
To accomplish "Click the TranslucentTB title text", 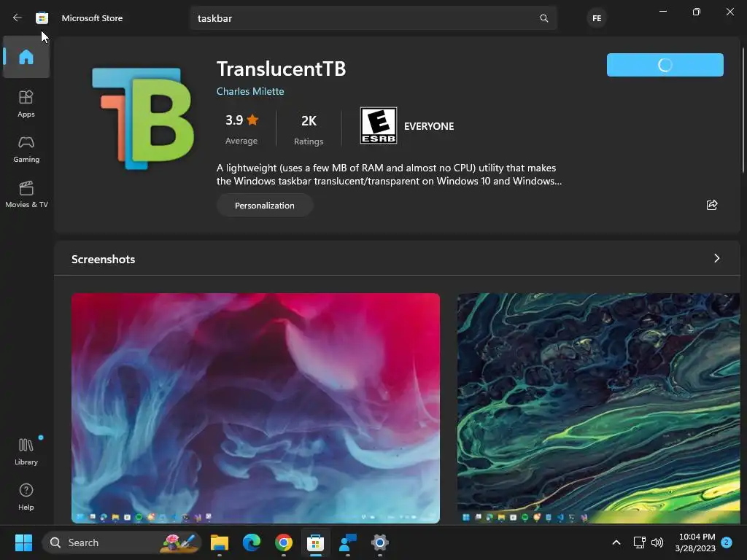I will click(281, 69).
